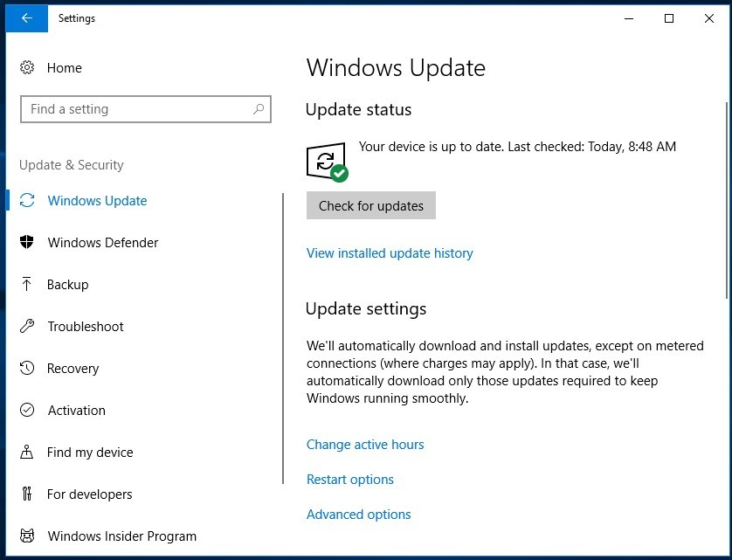The image size is (732, 560).
Task: Click the Activation checkmark circle icon
Action: click(x=27, y=410)
